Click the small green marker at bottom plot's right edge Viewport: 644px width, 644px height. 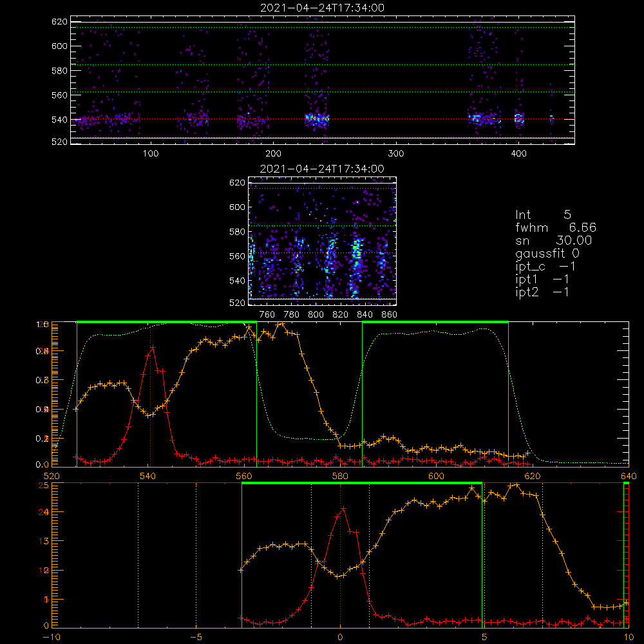click(x=626, y=484)
